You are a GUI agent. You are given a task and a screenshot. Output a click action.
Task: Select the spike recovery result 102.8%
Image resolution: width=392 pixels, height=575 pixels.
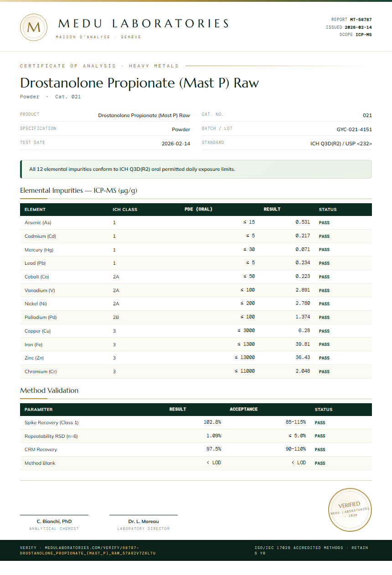pyautogui.click(x=212, y=422)
